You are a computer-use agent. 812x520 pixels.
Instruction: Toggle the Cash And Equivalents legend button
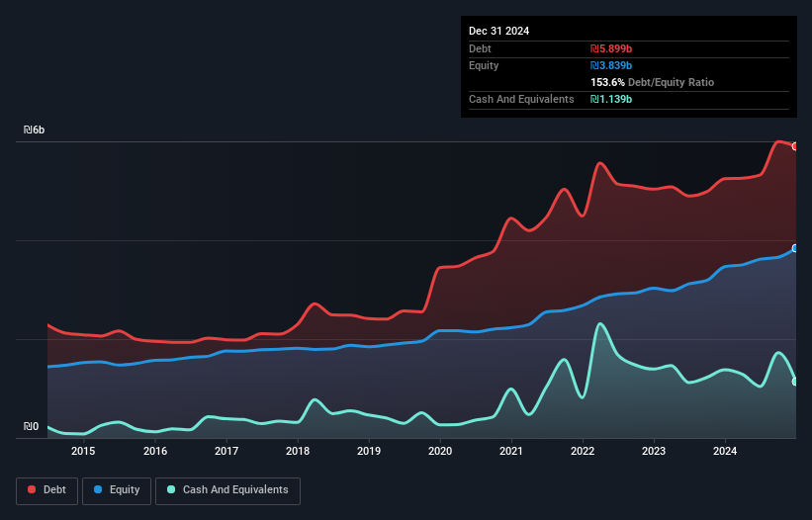point(227,490)
